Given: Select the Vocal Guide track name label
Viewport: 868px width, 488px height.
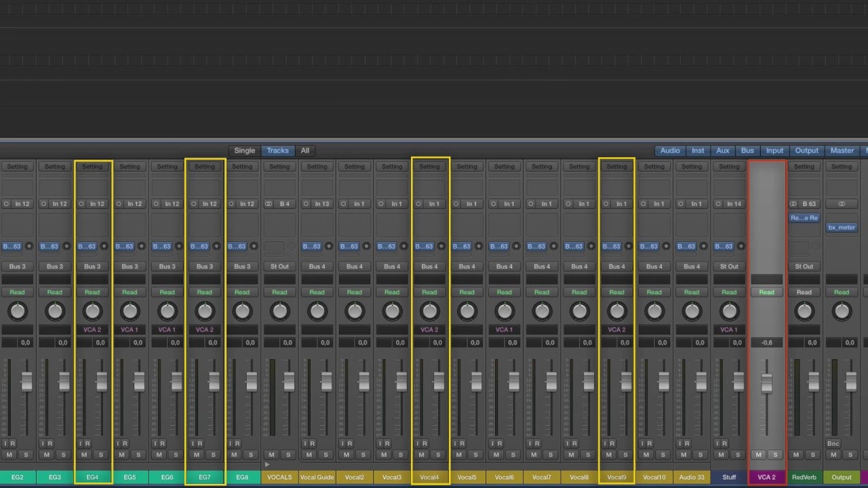Looking at the screenshot, I should (x=317, y=477).
